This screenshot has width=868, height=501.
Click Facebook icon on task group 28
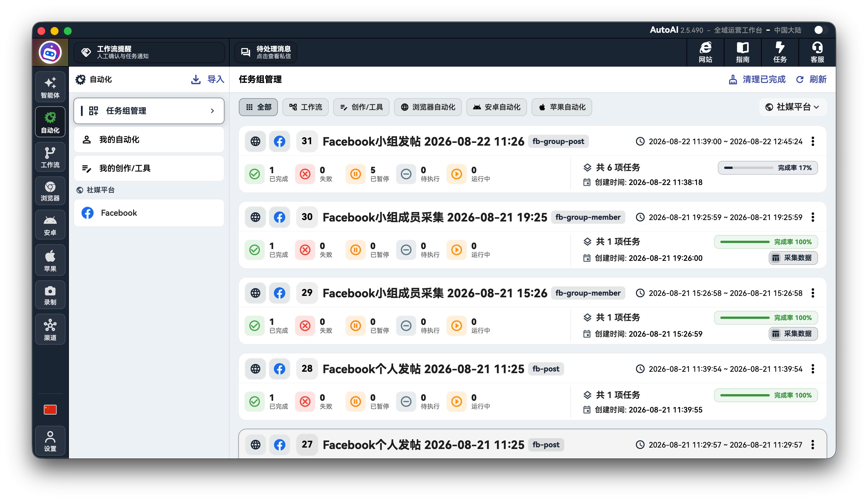click(280, 369)
